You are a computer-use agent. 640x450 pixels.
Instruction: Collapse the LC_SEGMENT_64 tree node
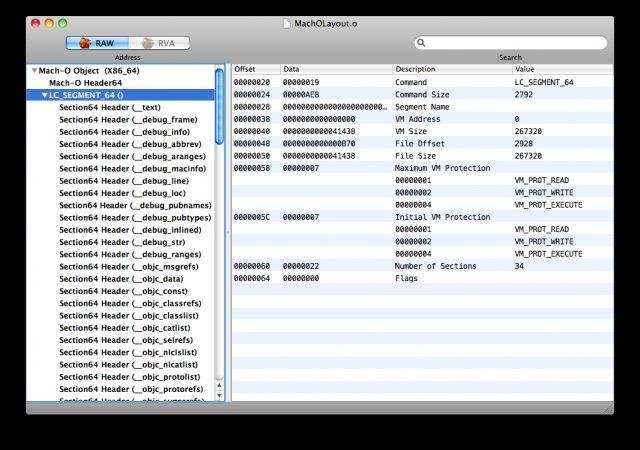click(44, 95)
